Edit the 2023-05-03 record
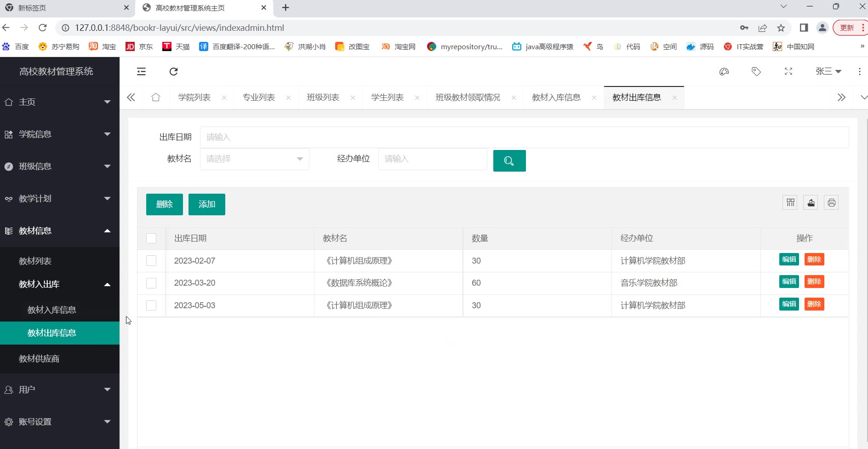868x449 pixels. pos(789,304)
